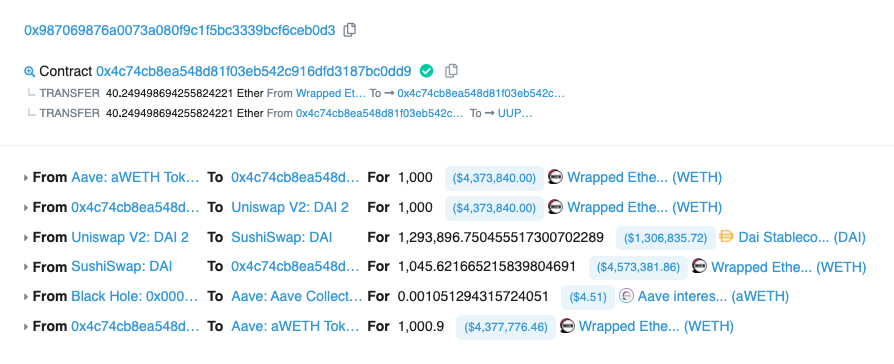Open the UUP... recipient link
This screenshot has height=364, width=894.
point(515,113)
